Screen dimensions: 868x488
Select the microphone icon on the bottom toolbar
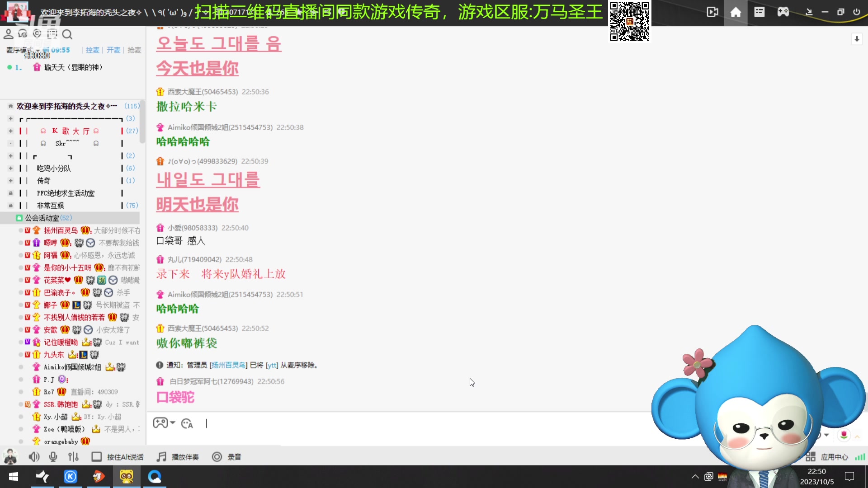click(x=53, y=457)
